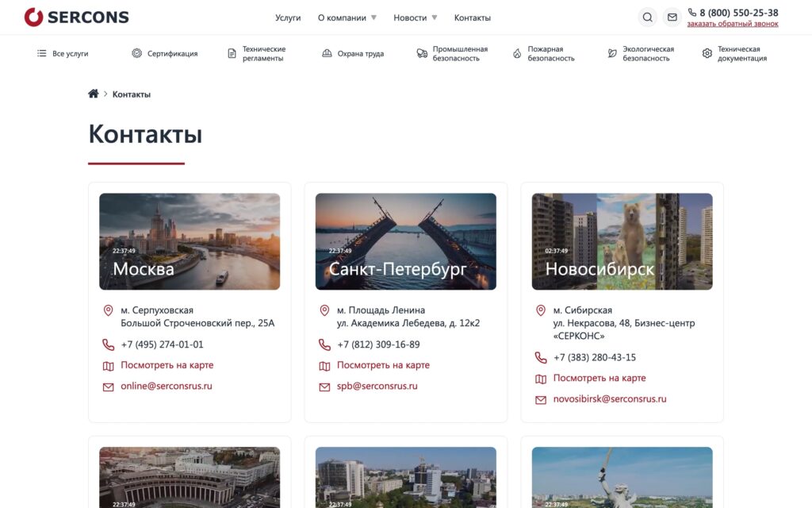Screen dimensions: 812x508
Task: Open Экологическая безопасность category
Action: point(649,53)
